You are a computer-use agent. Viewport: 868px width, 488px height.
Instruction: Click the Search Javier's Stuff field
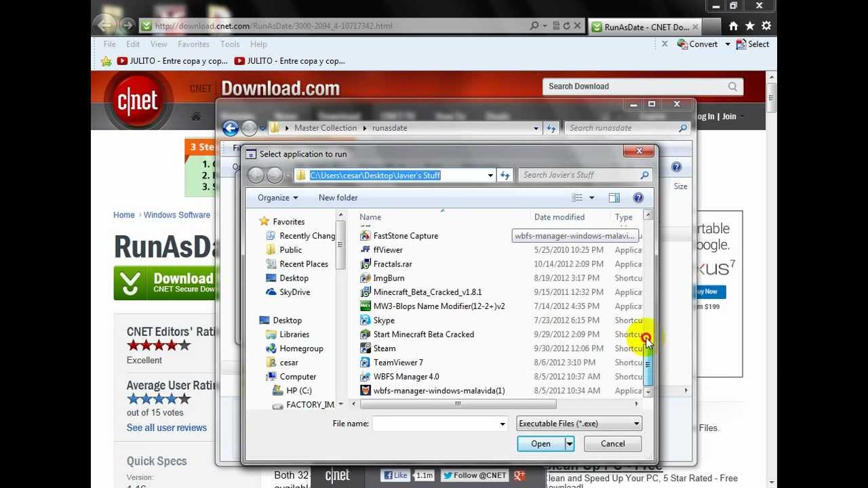(x=580, y=175)
